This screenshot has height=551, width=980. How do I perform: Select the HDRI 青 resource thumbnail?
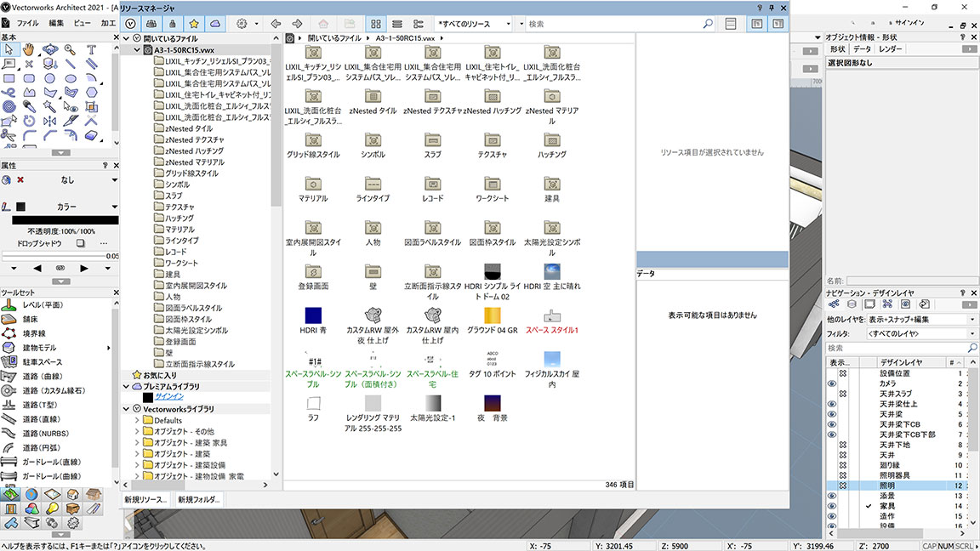coord(313,315)
